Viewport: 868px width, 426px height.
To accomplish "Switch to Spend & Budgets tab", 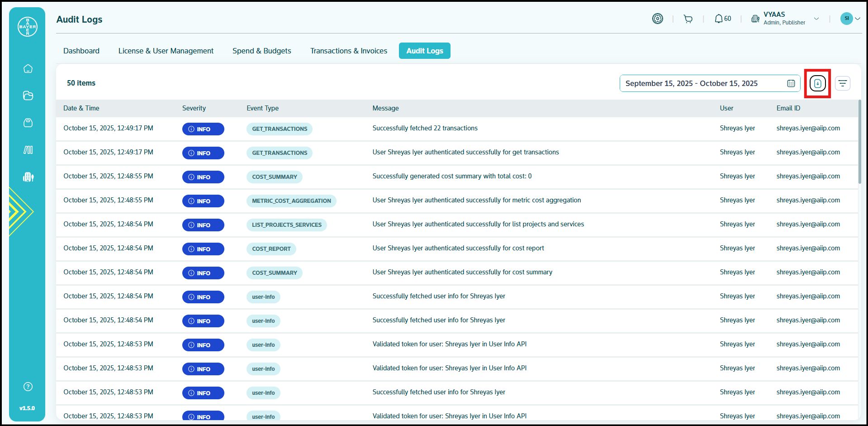I will point(261,51).
